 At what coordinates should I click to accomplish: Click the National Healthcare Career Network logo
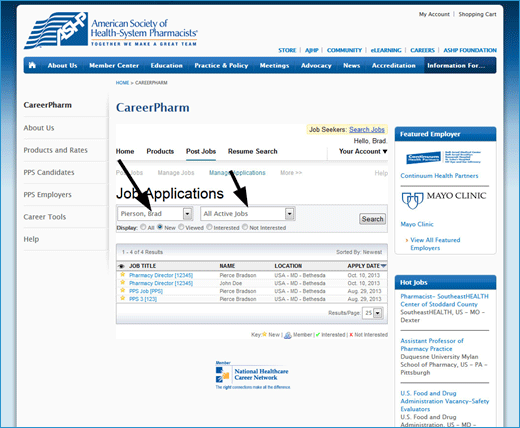coord(252,375)
